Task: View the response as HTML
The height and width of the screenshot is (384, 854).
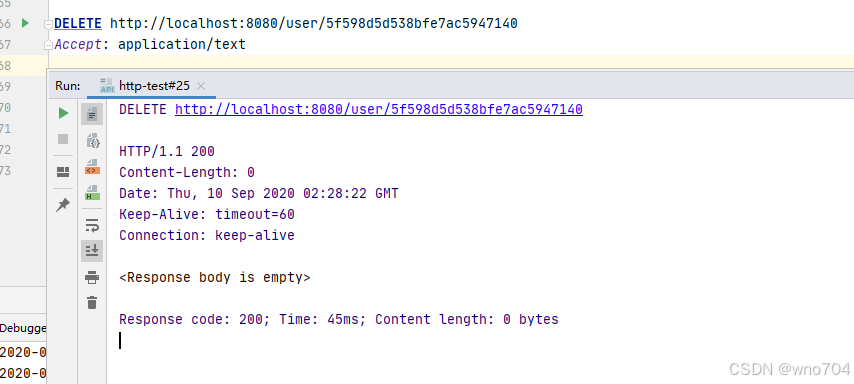Action: pos(93,192)
